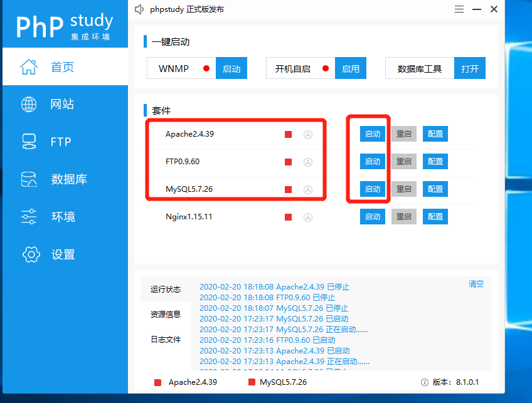The width and height of the screenshot is (532, 403).
Task: Click the Nginx1.15.11 suite name
Action: pyautogui.click(x=189, y=217)
